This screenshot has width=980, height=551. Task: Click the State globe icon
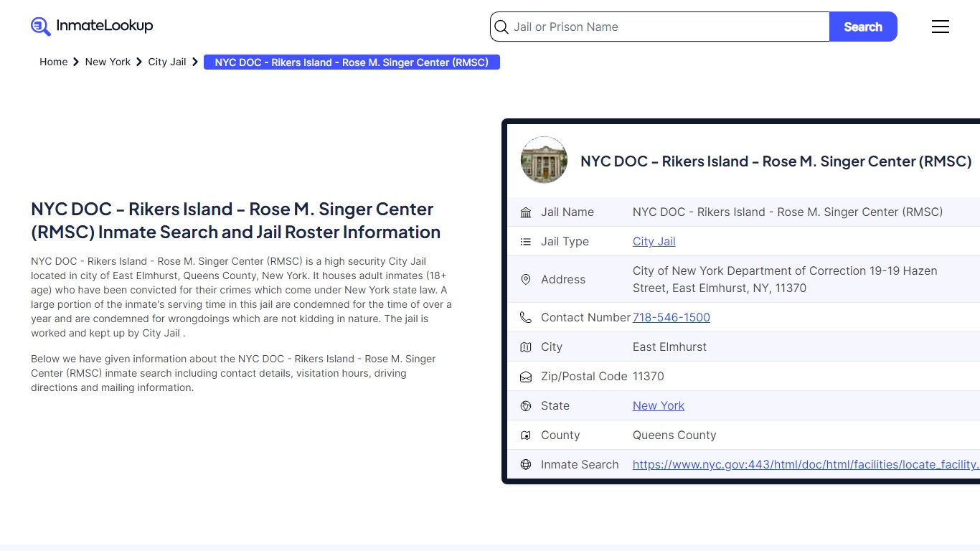pos(526,406)
